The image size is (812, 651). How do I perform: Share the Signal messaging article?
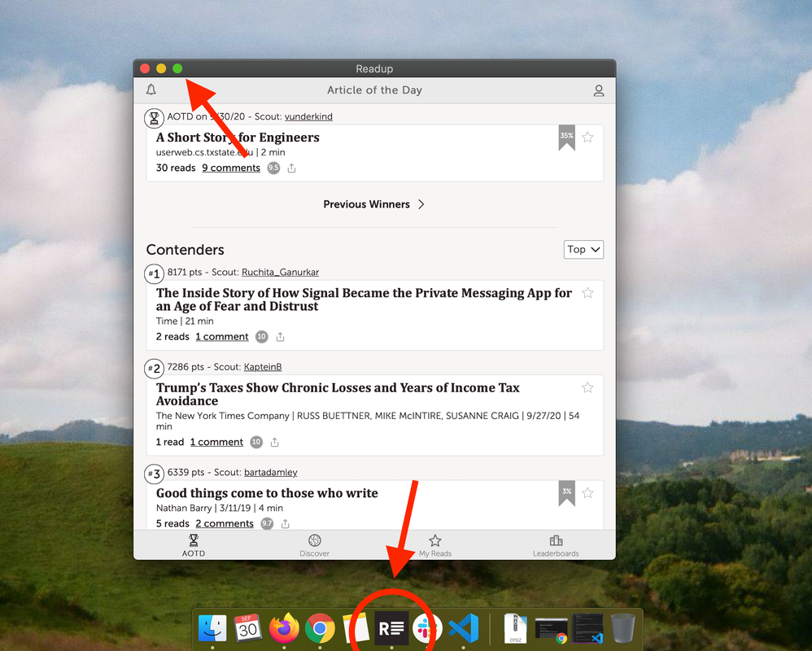click(280, 337)
